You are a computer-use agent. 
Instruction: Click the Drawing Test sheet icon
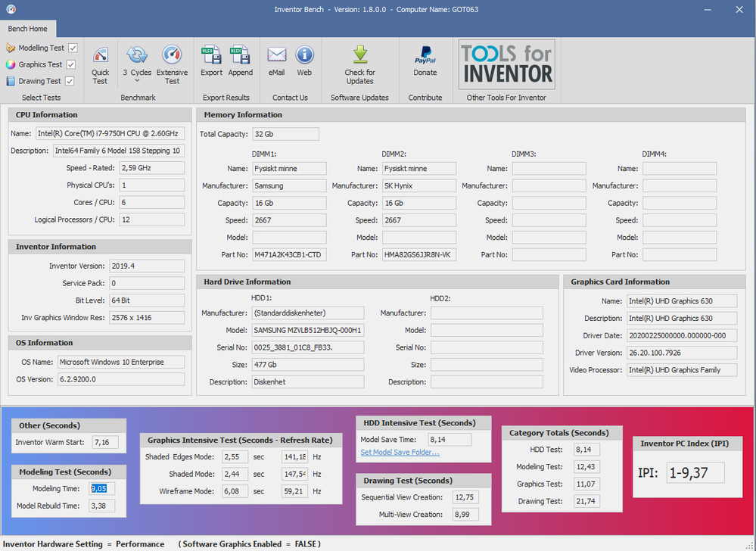pos(11,81)
